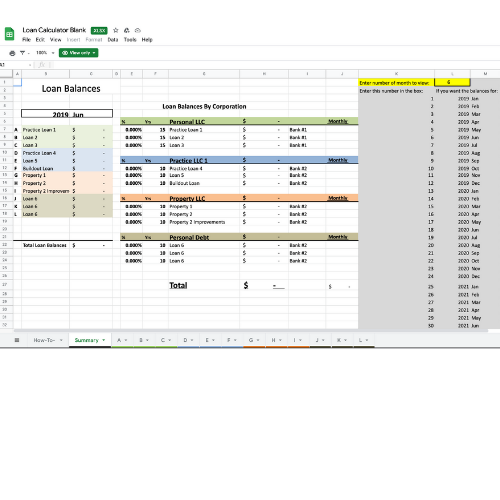Select row 13 header
The height and width of the screenshot is (500, 500).
(x=5, y=175)
